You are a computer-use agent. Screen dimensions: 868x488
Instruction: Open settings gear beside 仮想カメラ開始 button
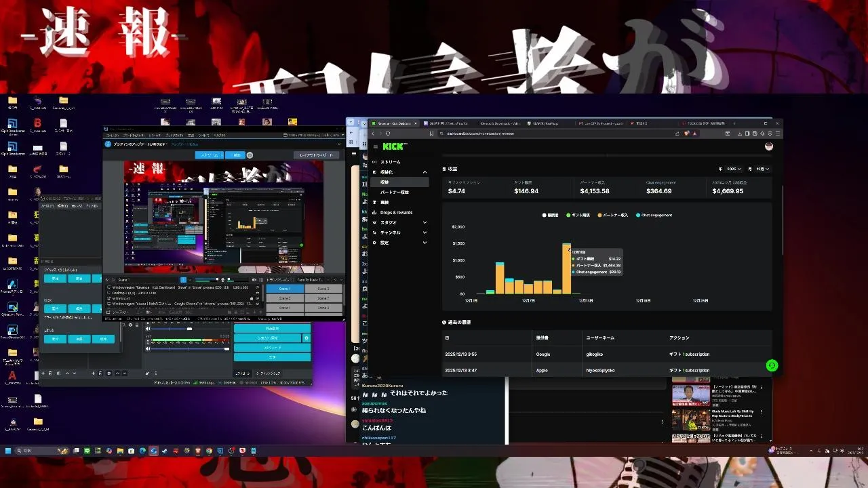(x=307, y=338)
